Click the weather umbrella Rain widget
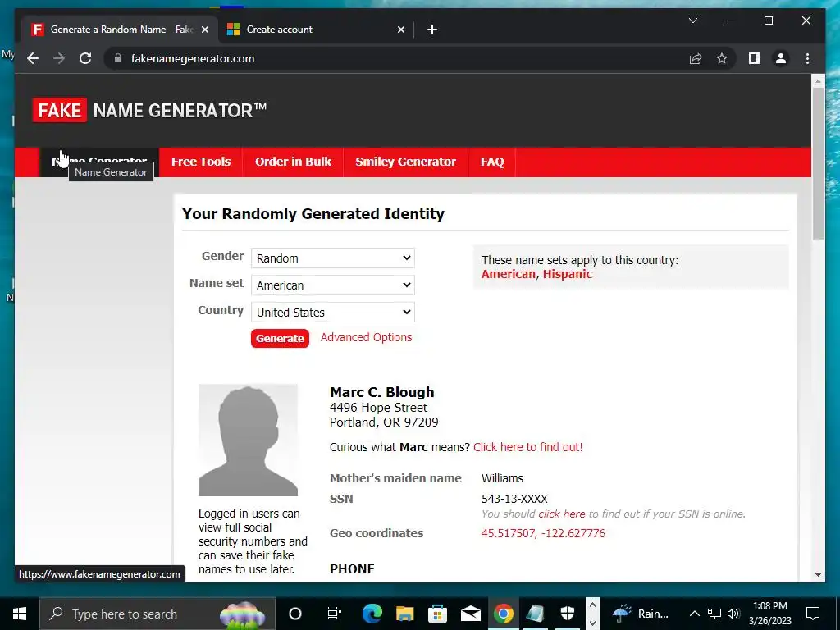The image size is (840, 630). click(641, 614)
